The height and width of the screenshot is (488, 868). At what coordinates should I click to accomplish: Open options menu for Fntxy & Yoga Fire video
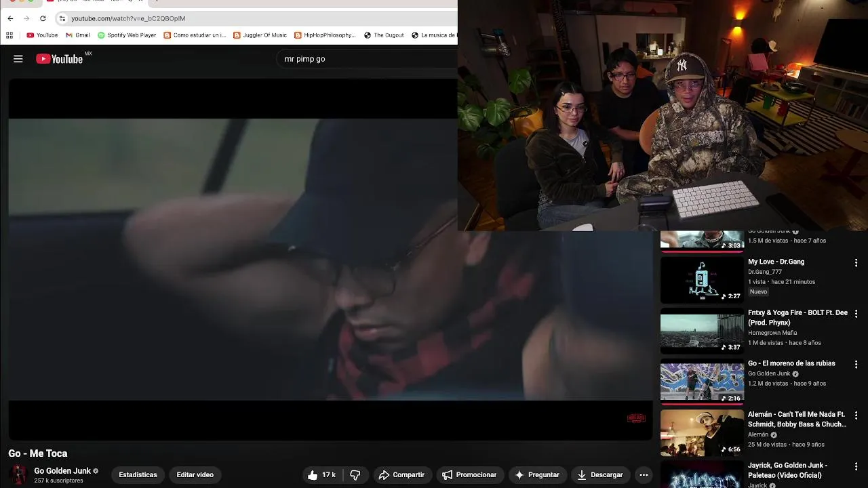click(856, 314)
